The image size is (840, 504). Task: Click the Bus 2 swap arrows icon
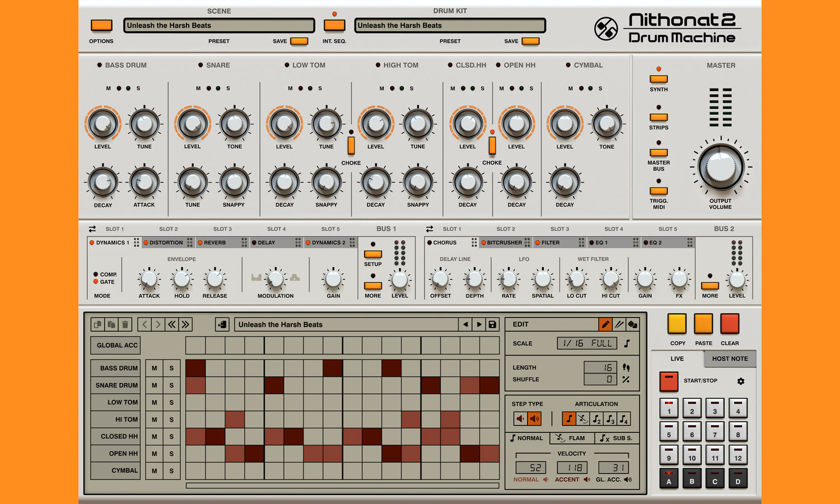(x=430, y=228)
